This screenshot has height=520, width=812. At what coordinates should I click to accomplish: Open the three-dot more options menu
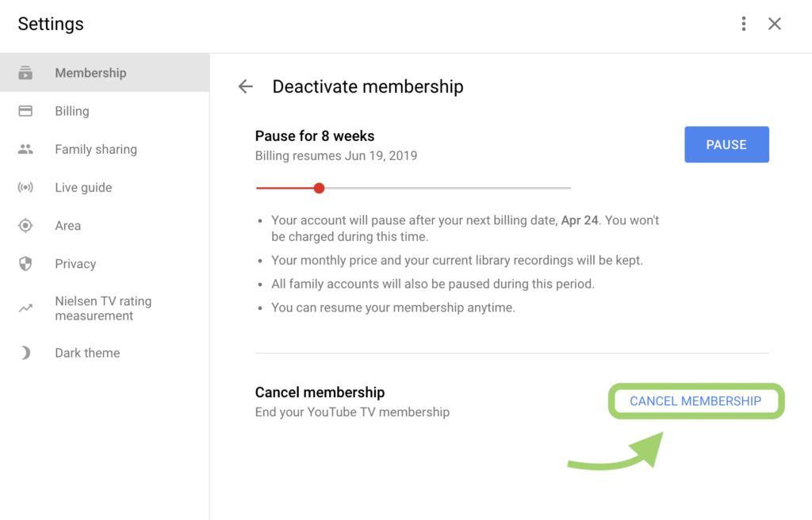click(x=744, y=24)
